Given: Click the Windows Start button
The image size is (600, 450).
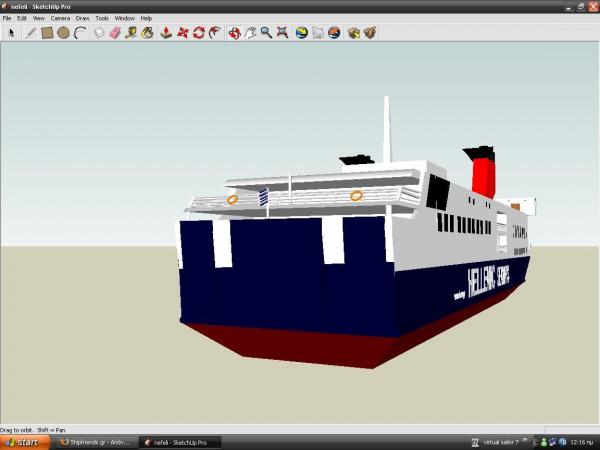Looking at the screenshot, I should [x=22, y=441].
